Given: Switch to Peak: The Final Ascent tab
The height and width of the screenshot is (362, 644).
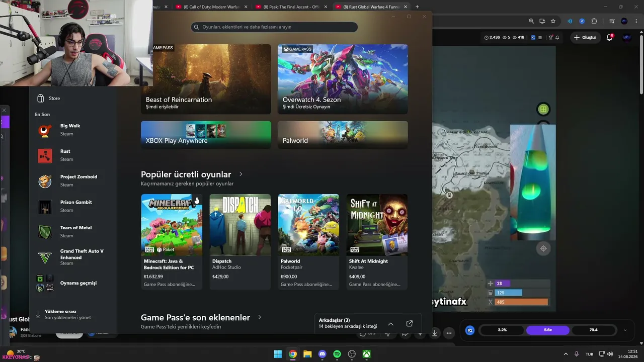Looking at the screenshot, I should click(x=291, y=7).
